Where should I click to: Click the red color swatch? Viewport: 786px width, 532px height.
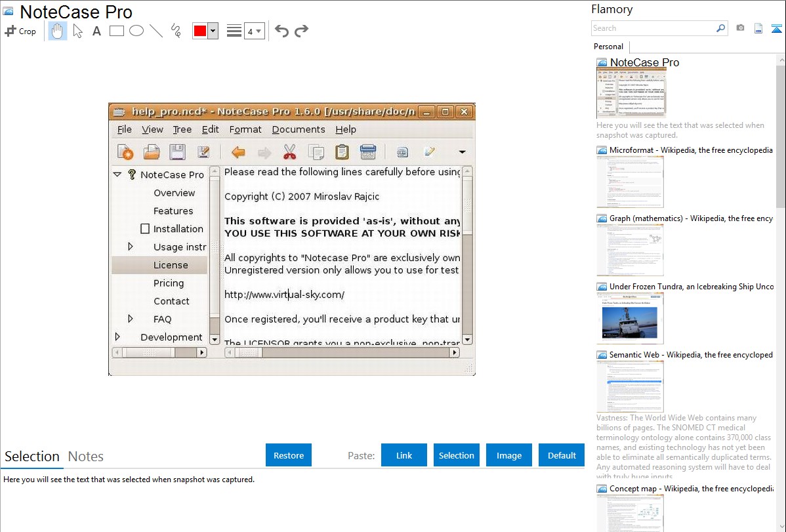tap(199, 31)
